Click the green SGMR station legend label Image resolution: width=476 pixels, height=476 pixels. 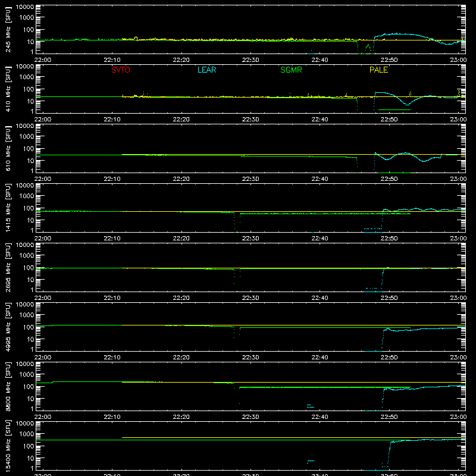coord(291,70)
